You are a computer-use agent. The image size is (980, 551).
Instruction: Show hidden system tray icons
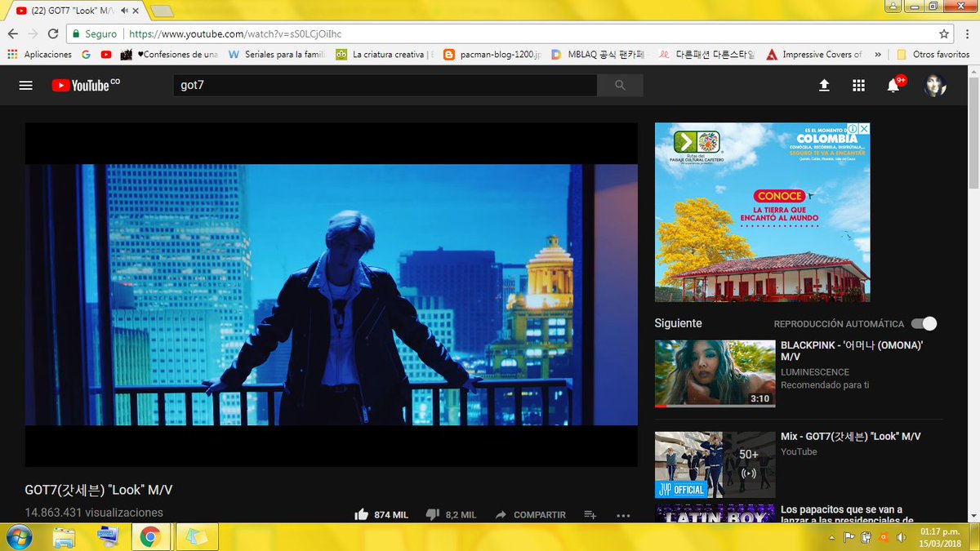point(831,537)
